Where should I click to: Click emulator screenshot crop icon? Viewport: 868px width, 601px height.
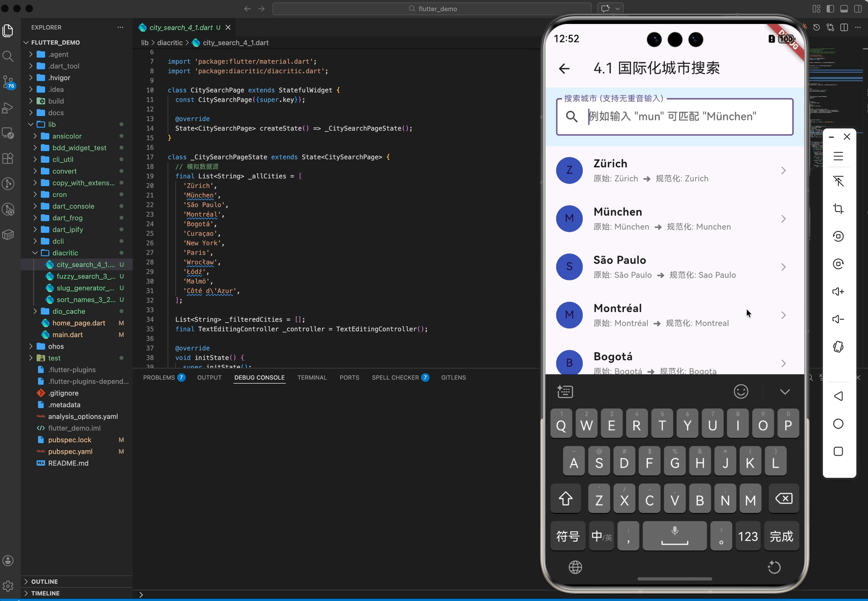coord(838,209)
